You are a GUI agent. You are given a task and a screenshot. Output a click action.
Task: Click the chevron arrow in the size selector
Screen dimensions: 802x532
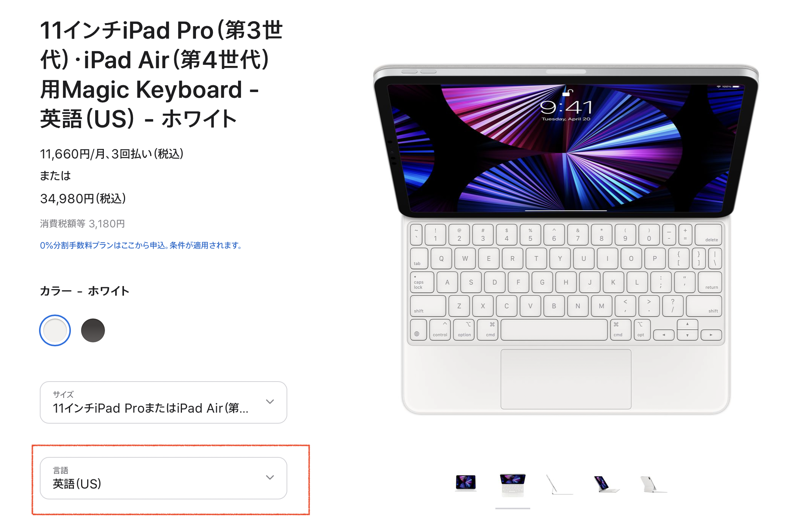270,402
